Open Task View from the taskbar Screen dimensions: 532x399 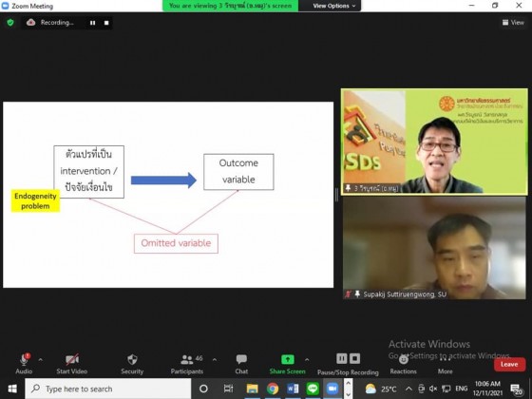[x=228, y=389]
